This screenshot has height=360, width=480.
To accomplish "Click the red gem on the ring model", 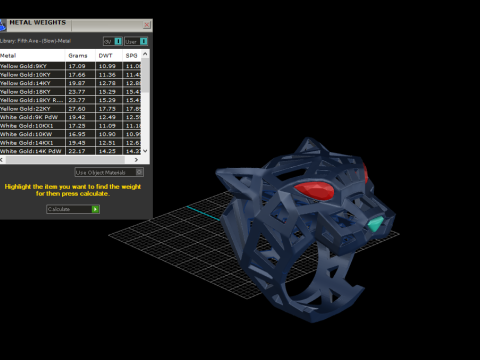I will pyautogui.click(x=315, y=190).
